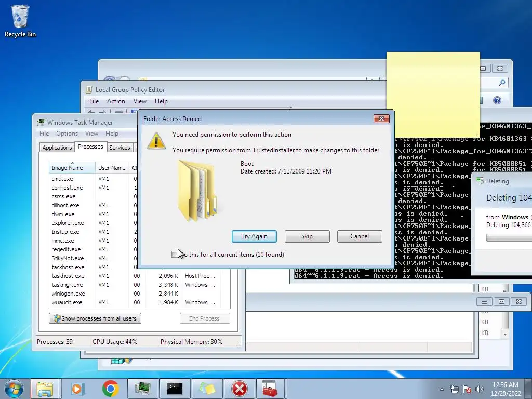Image resolution: width=532 pixels, height=399 pixels.
Task: Click the Boot folder icon in dialog
Action: 197,191
